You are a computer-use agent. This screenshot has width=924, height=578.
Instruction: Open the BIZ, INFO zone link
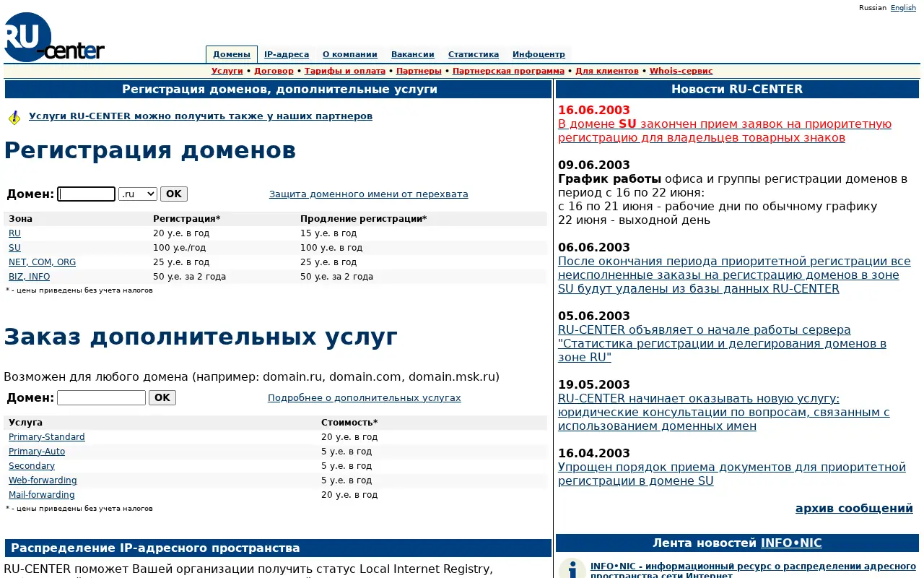(x=30, y=277)
